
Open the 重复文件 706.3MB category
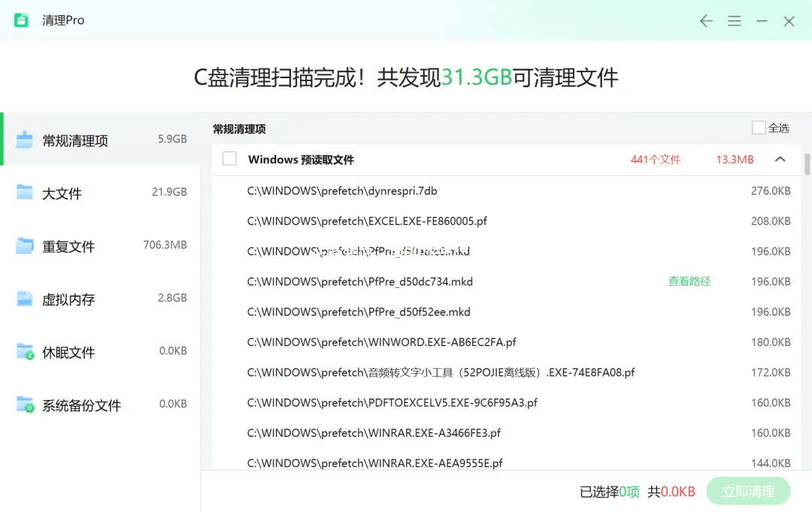point(100,246)
